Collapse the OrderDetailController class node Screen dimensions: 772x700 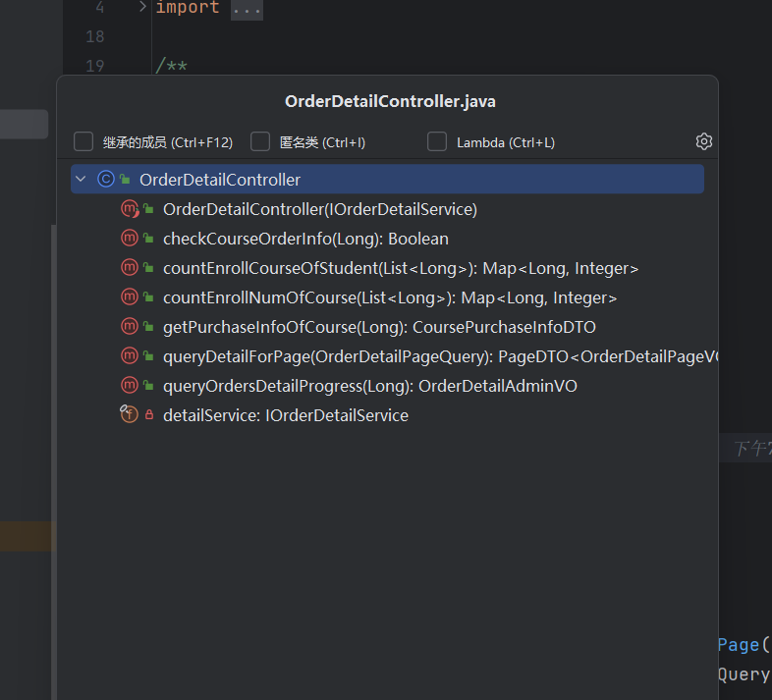tap(82, 180)
